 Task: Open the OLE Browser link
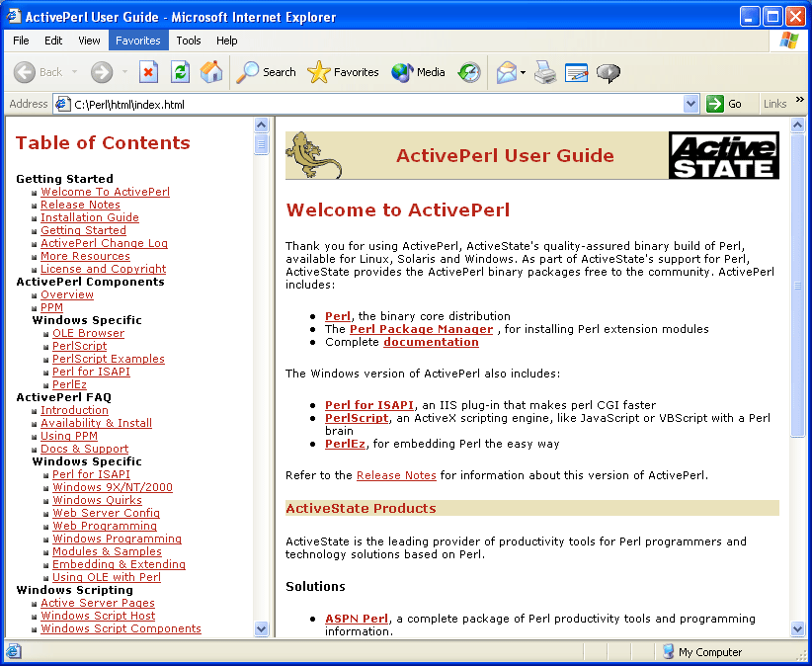89,333
